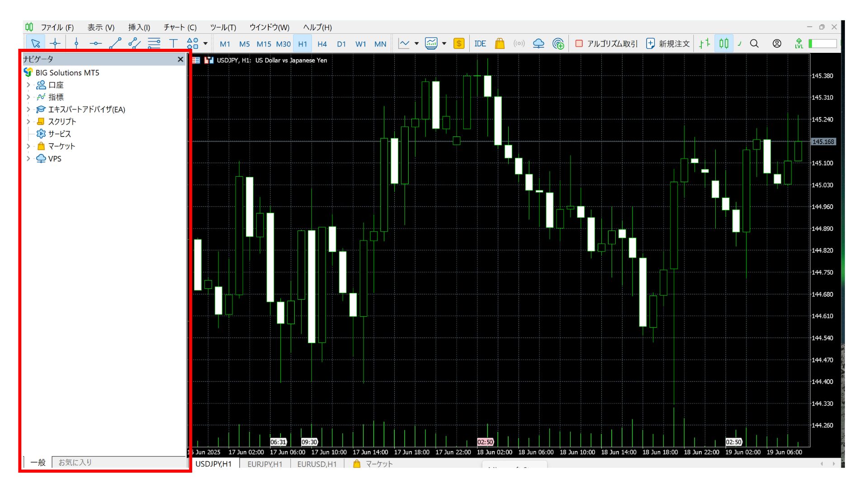868x488 pixels.
Task: Expand the エキスパートアドバイザ(EA) tree node
Action: pyautogui.click(x=28, y=109)
